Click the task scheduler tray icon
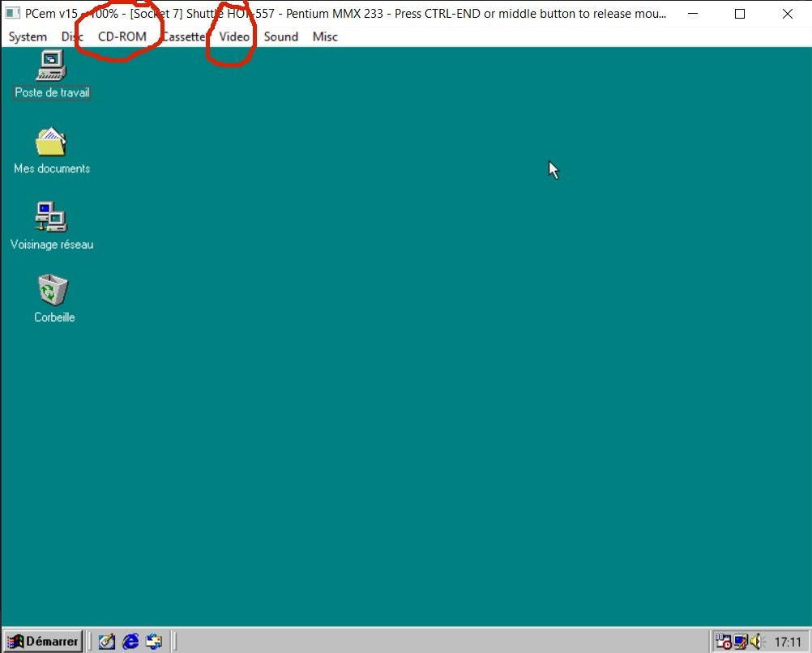 click(724, 642)
